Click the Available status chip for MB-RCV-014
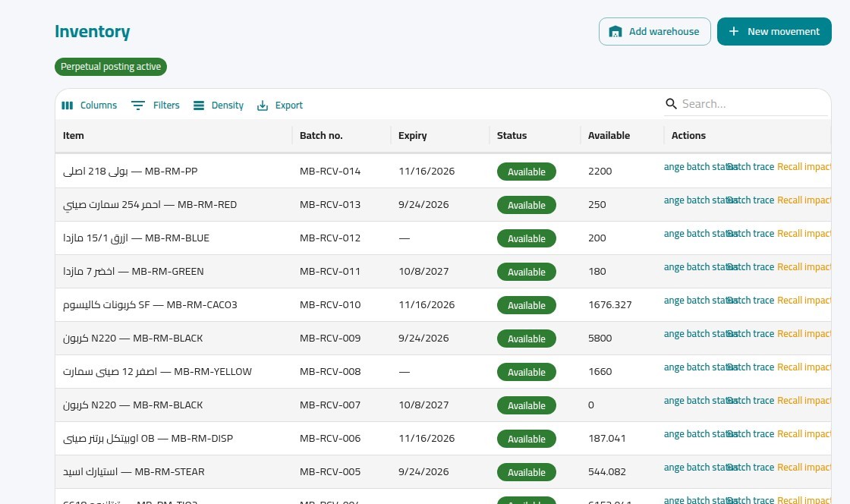This screenshot has width=850, height=504. point(527,172)
